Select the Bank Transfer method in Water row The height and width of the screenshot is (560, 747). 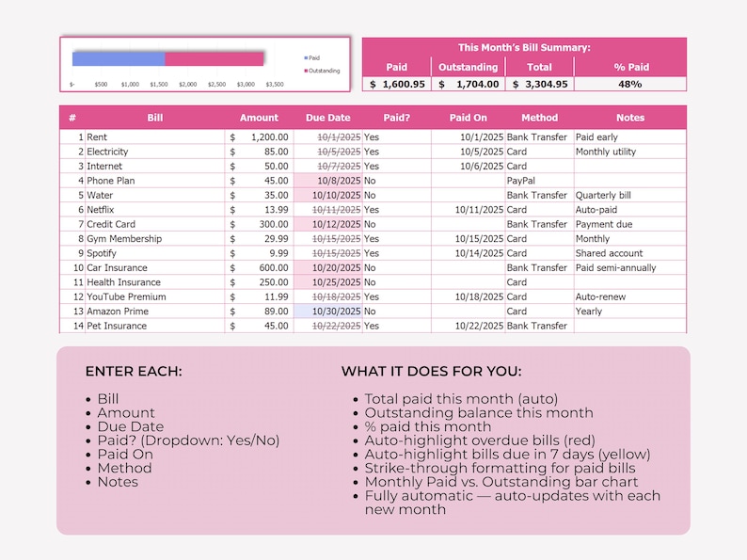point(540,196)
